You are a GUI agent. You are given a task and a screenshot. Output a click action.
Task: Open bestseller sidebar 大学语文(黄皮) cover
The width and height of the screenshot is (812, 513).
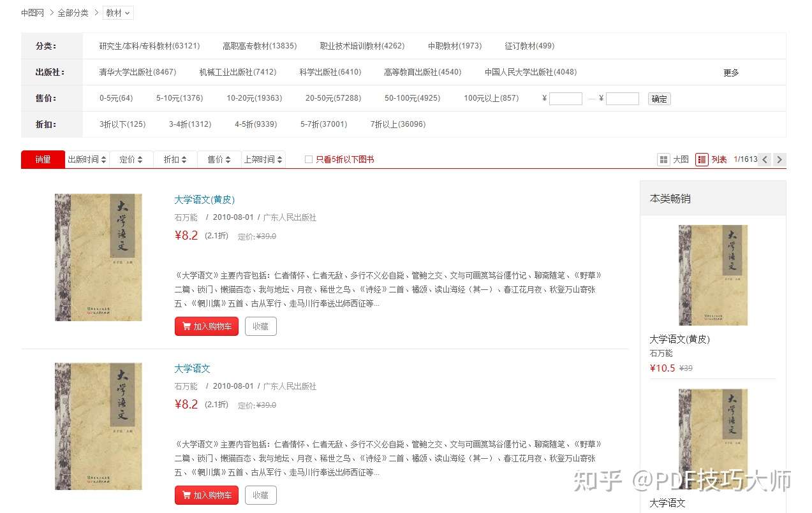pos(713,275)
